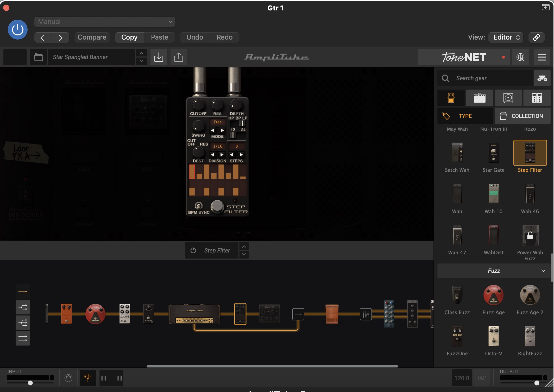Click the Redo button
This screenshot has width=554, height=392.
[x=224, y=37]
